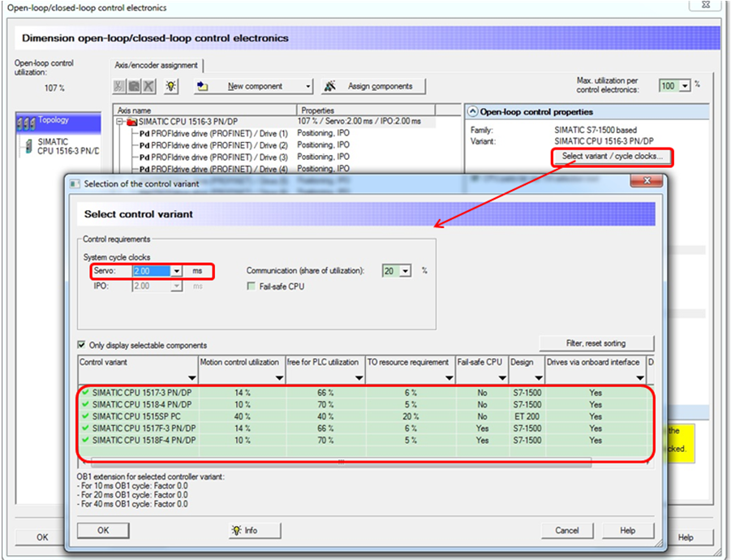Click the folder icon on New component

tap(203, 86)
